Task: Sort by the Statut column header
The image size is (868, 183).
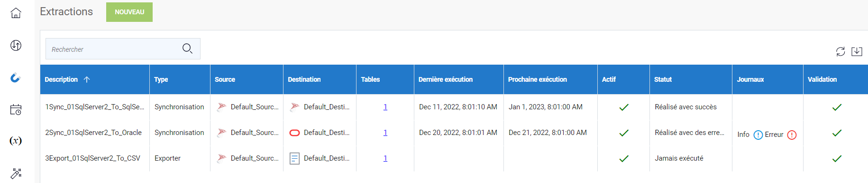Action: click(x=663, y=79)
